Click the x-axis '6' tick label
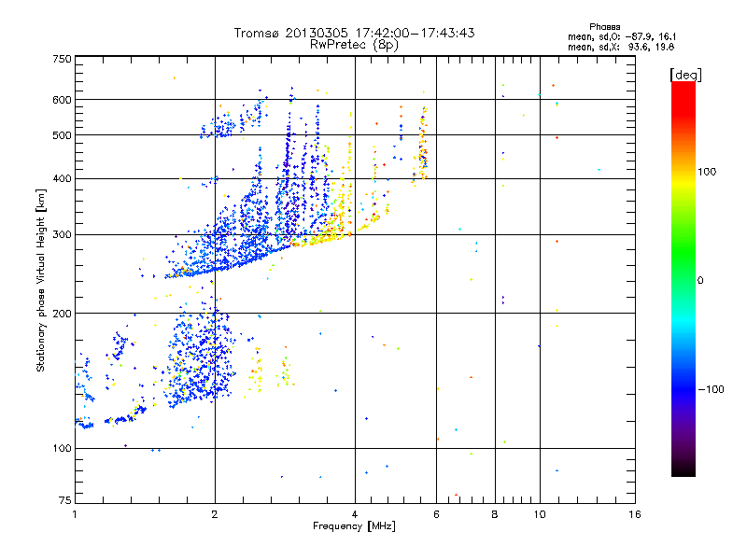The width and height of the screenshot is (747, 560). tap(436, 514)
